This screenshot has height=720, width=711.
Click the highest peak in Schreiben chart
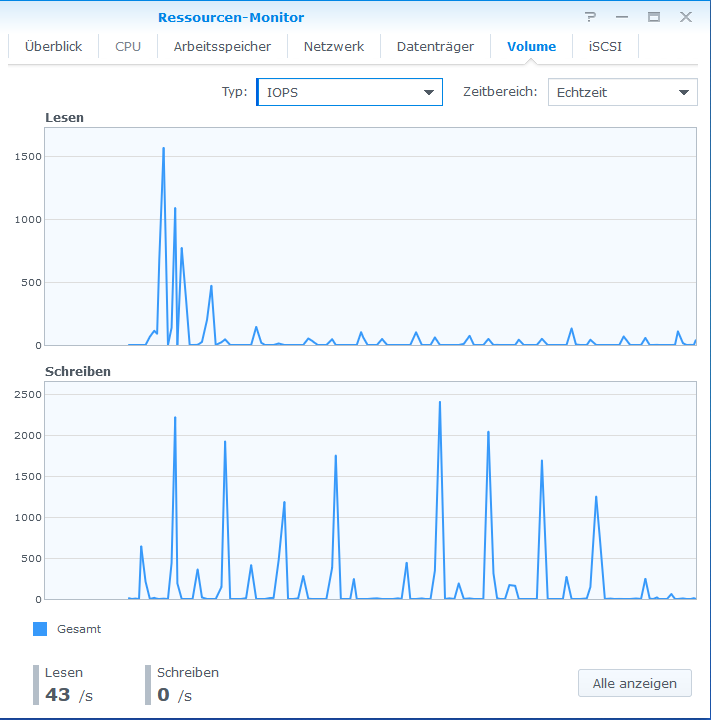440,402
